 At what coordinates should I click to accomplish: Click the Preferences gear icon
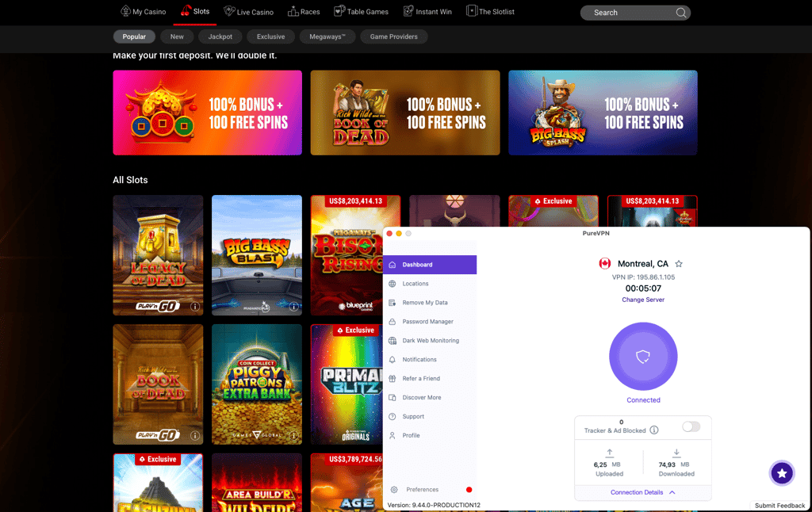click(x=394, y=490)
